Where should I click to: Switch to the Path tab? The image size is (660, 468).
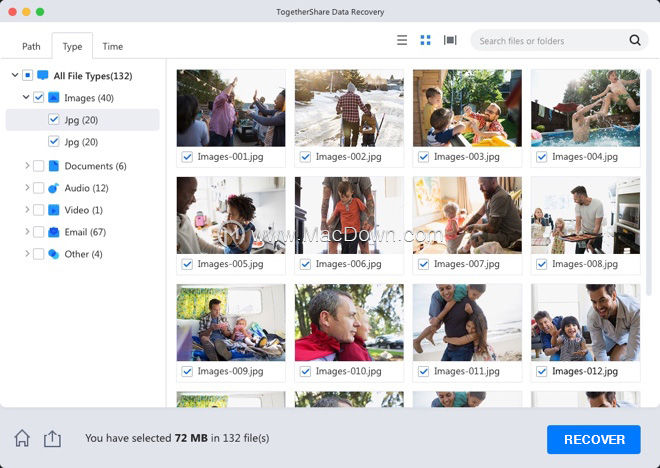[31, 46]
